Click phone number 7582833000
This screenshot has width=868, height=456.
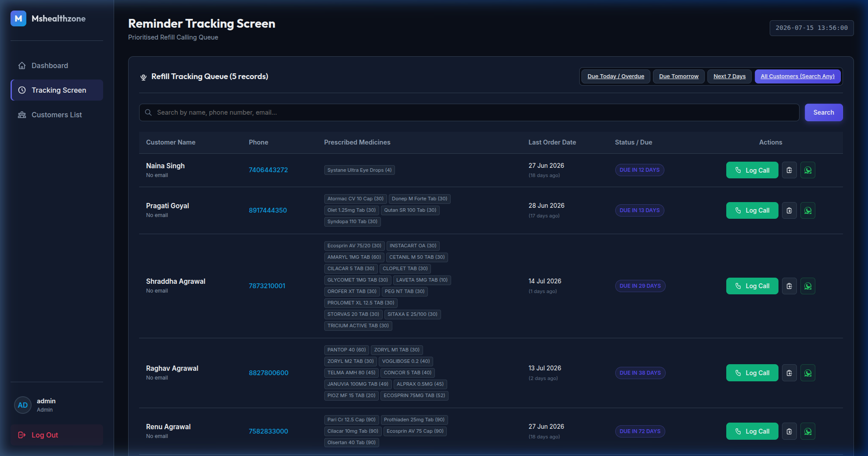[268, 431]
